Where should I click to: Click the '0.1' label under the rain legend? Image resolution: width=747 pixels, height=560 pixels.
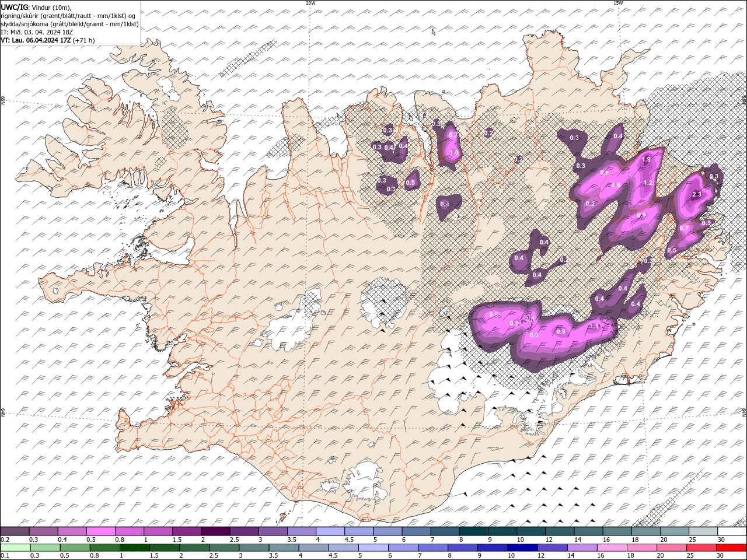[5, 556]
